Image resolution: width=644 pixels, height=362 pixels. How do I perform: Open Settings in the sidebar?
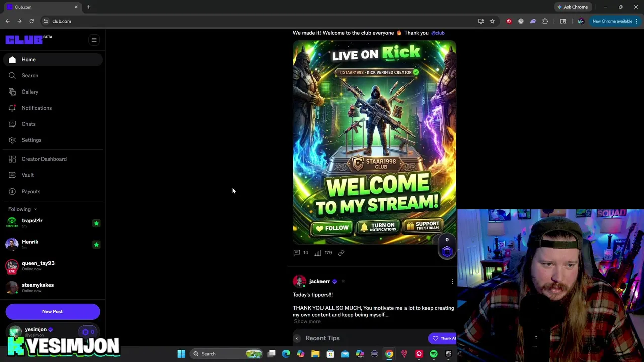click(52, 140)
